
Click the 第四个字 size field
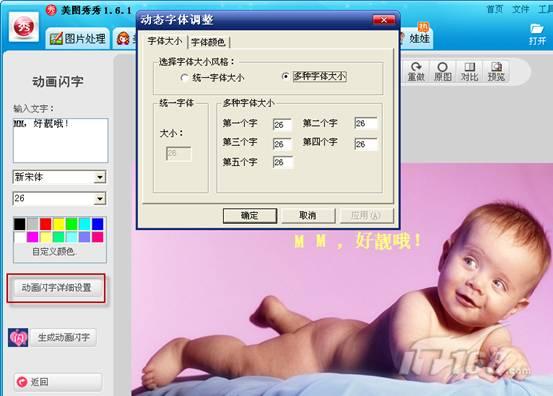[366, 144]
